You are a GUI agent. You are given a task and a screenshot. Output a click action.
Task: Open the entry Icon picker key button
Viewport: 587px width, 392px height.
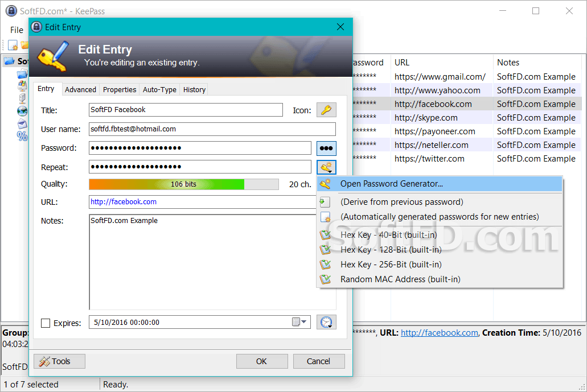[x=326, y=110]
